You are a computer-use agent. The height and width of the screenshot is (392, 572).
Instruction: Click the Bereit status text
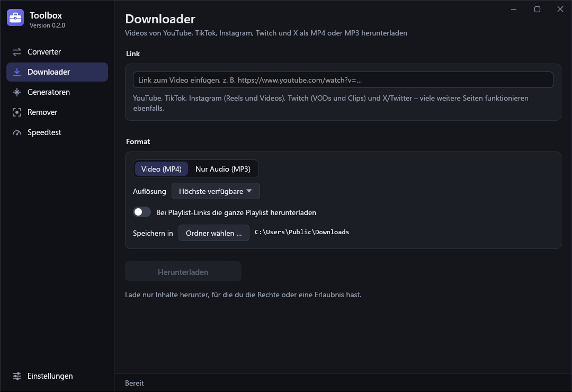pos(134,383)
